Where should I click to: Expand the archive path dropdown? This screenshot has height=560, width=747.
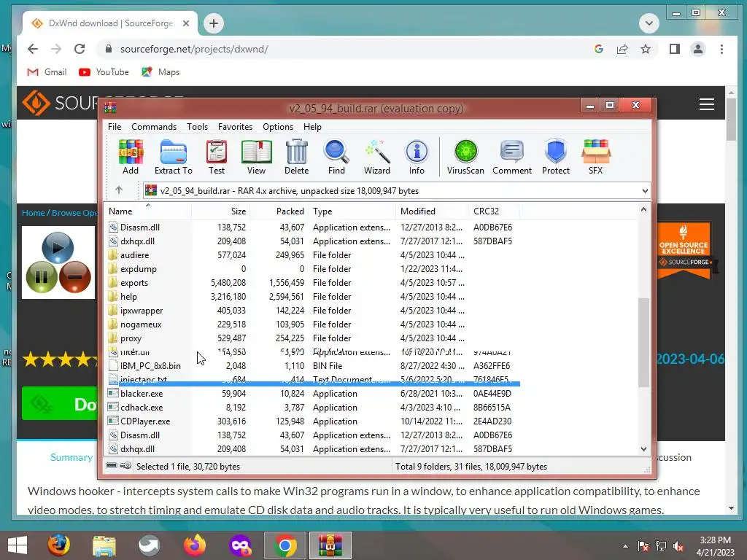point(645,191)
